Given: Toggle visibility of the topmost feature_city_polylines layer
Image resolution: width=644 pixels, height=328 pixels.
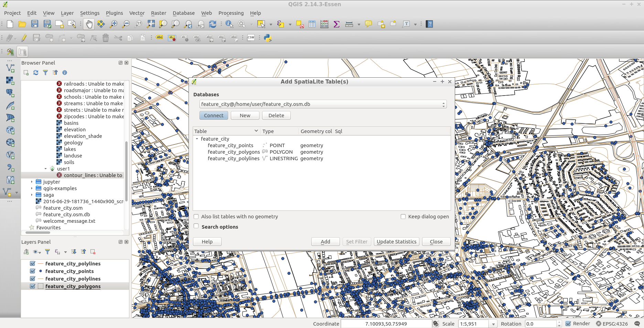Looking at the screenshot, I should tap(33, 263).
